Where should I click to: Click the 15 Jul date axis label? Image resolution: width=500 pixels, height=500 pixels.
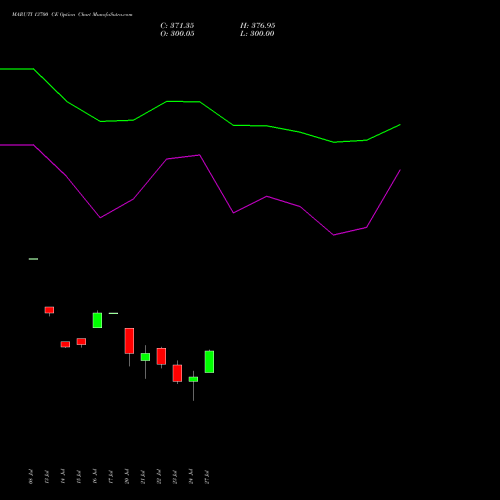click(79, 477)
